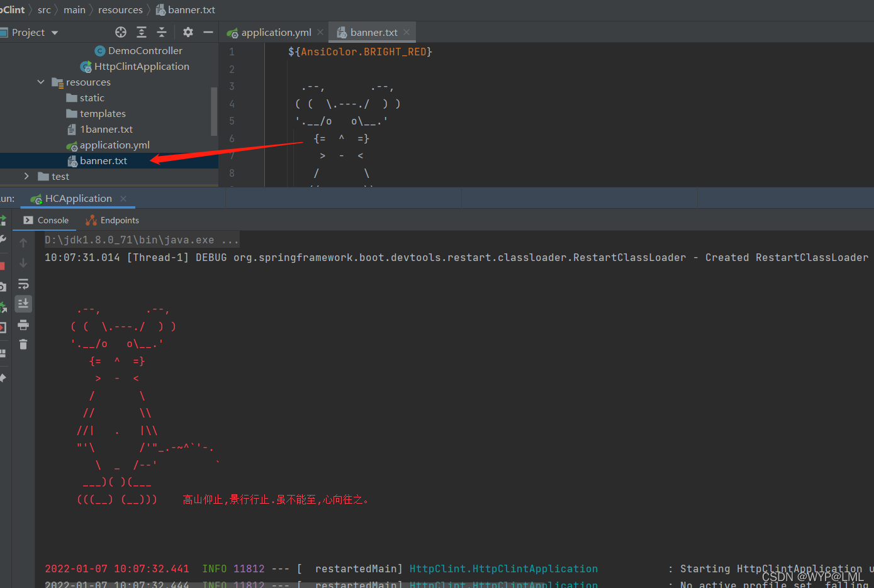Clear all console output with trash icon
Viewport: 874px width, 588px height.
(x=23, y=344)
